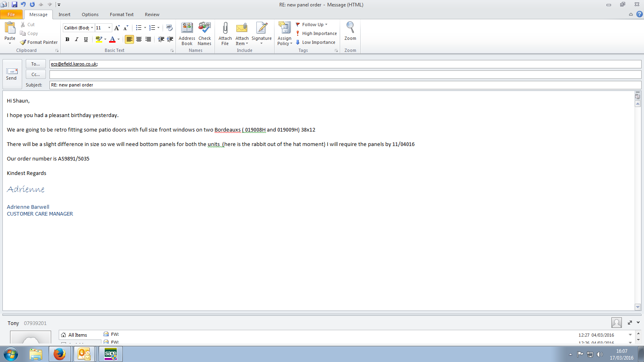Align the text to the left

pos(129,39)
